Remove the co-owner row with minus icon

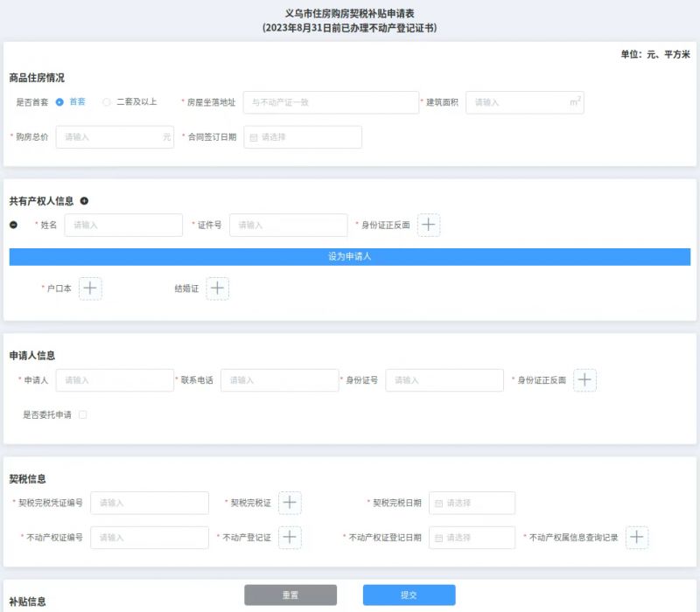(x=13, y=225)
